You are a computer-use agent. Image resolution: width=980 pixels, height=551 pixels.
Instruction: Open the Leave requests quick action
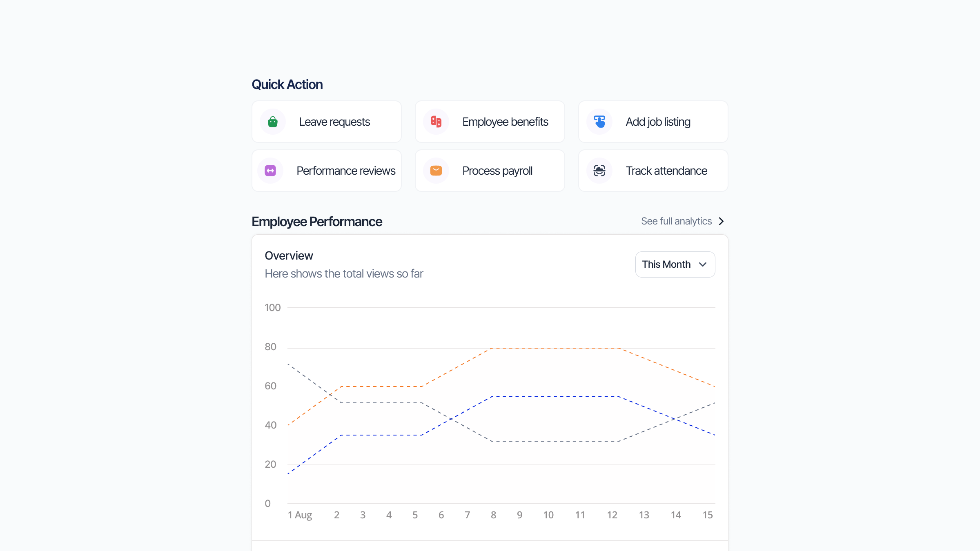(326, 121)
